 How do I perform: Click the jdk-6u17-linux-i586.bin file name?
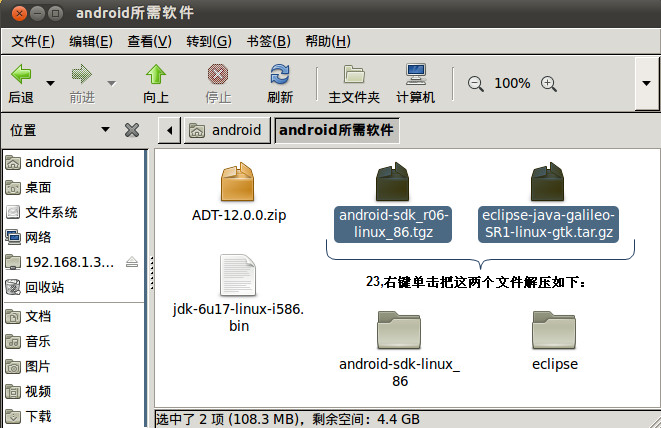tap(239, 317)
